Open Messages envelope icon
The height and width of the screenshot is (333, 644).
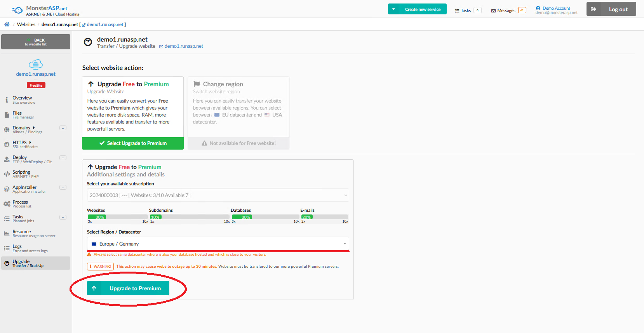pos(493,11)
